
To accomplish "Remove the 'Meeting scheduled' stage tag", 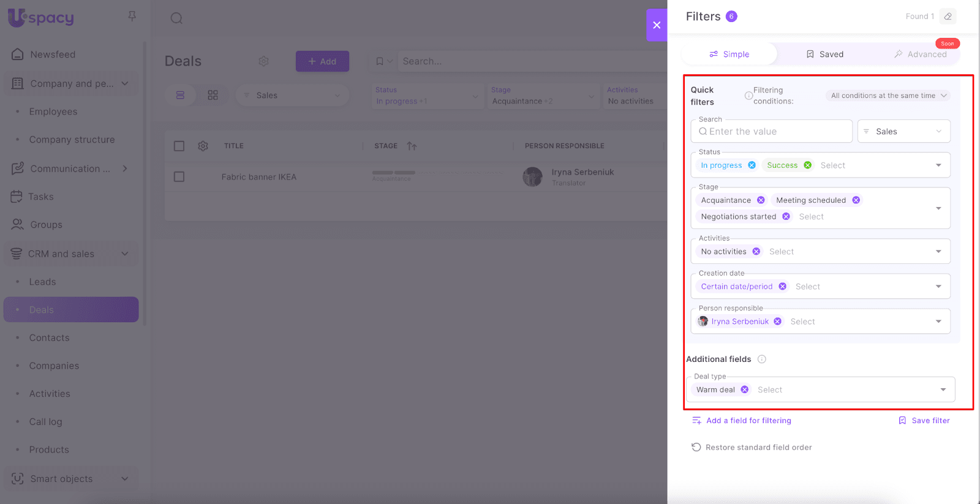I will coord(856,200).
